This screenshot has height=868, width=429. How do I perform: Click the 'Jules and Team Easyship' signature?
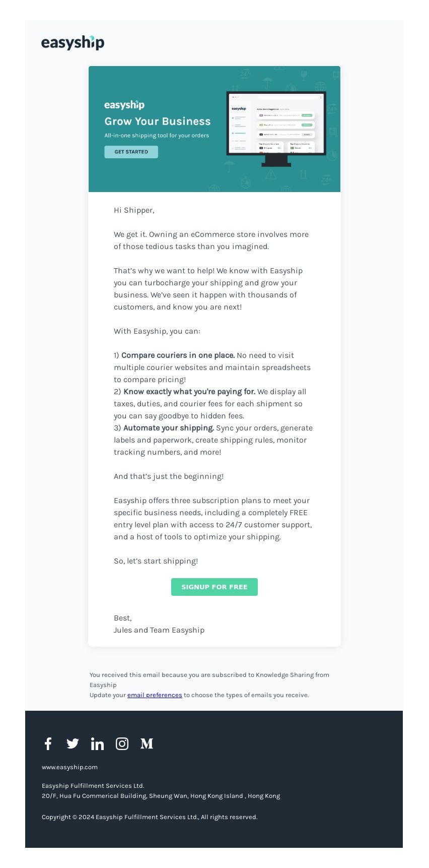[159, 630]
